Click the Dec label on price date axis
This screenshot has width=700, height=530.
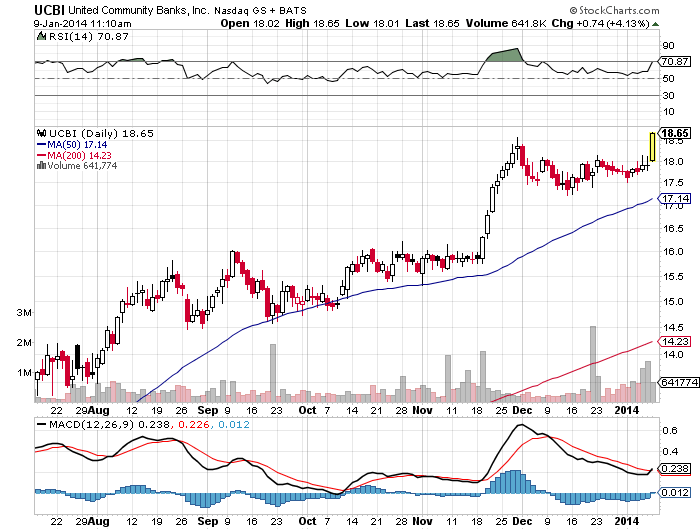[x=522, y=410]
